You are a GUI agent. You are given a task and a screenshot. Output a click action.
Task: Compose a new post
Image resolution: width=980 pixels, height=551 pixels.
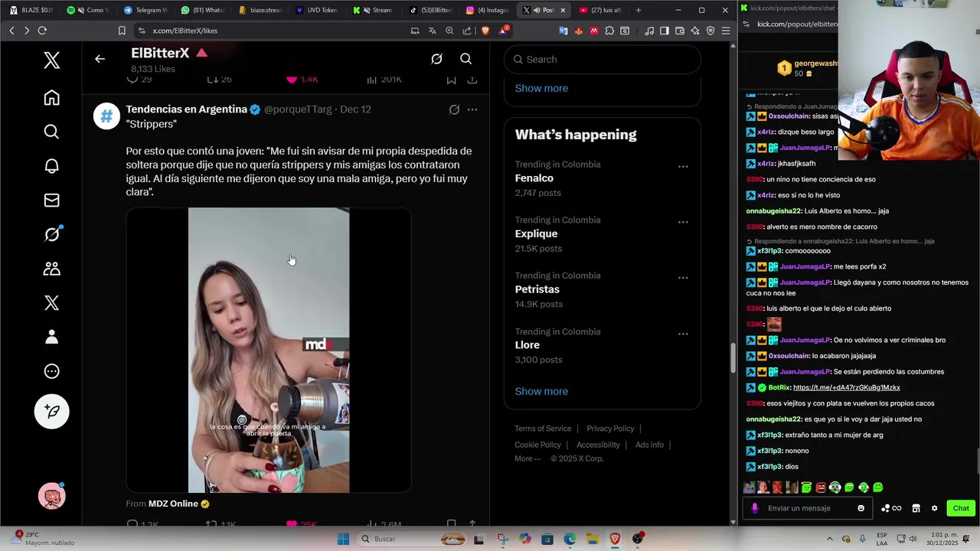[51, 412]
